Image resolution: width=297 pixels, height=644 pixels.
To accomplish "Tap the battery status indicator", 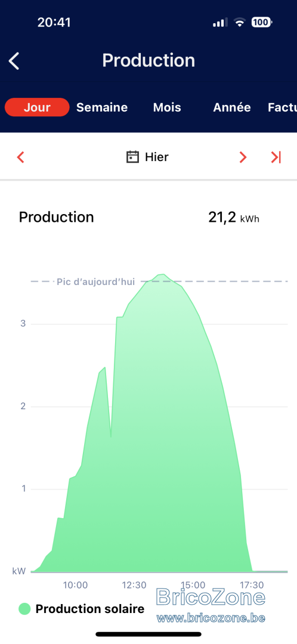I will click(x=262, y=22).
